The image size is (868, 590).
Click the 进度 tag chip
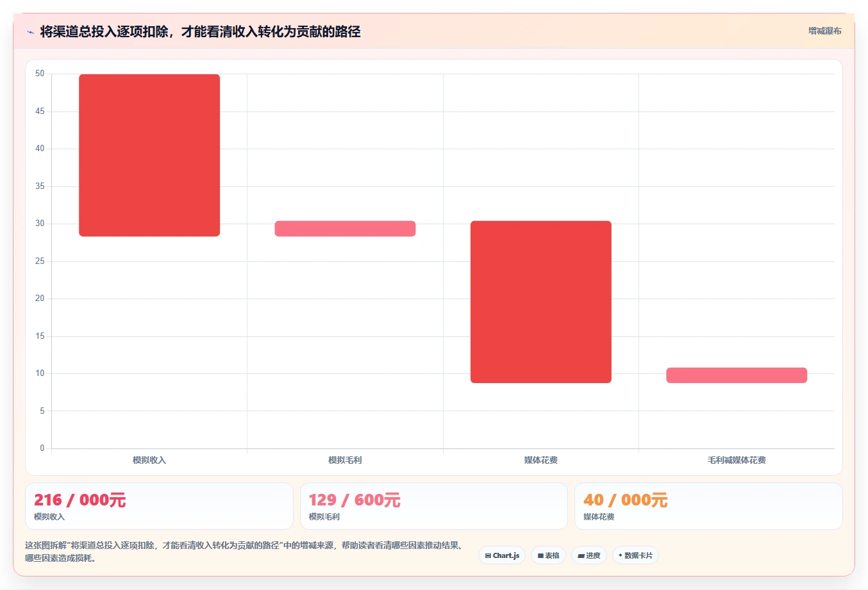pos(589,555)
